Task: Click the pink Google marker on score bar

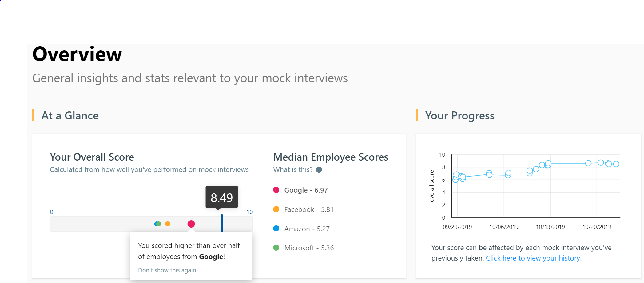Action: (x=191, y=224)
